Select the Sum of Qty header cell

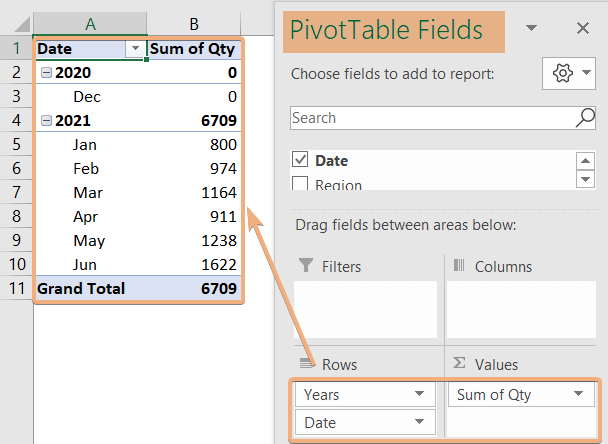(194, 49)
